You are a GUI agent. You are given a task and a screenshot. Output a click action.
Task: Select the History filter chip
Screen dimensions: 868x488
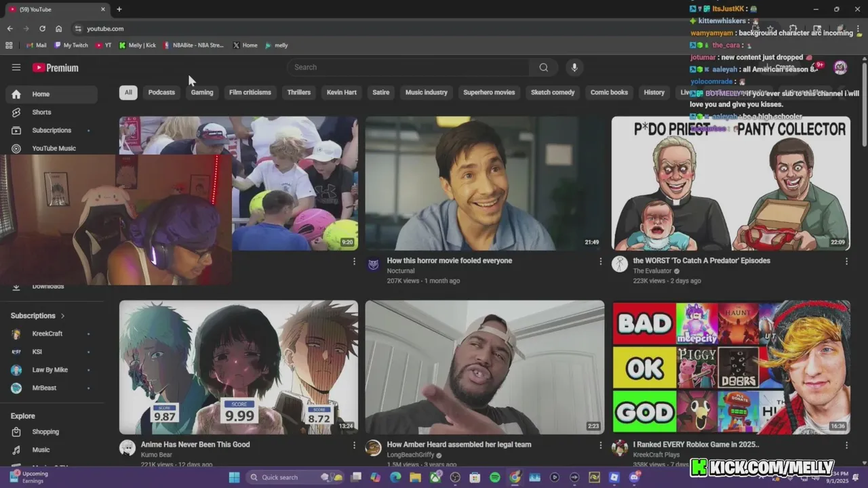654,92
